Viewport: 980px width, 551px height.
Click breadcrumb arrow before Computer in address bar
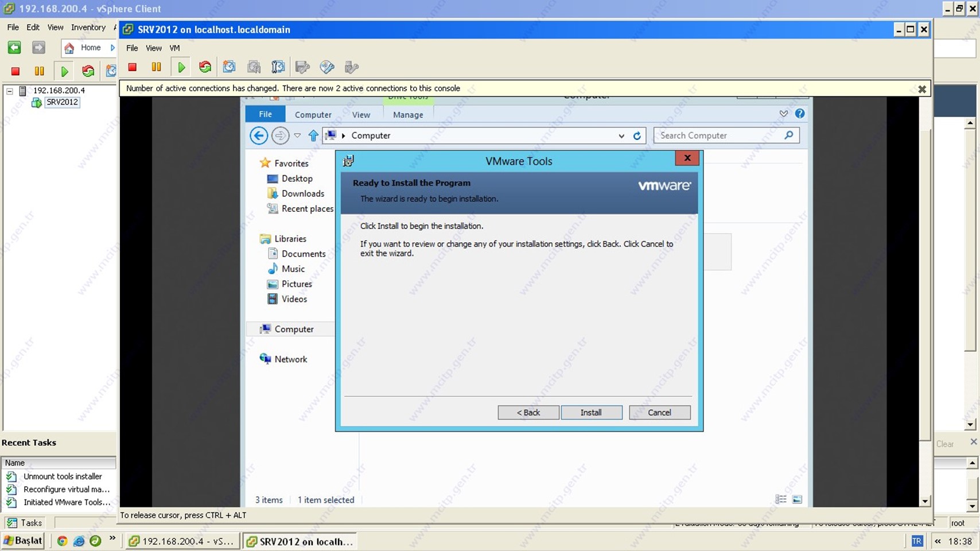click(344, 136)
